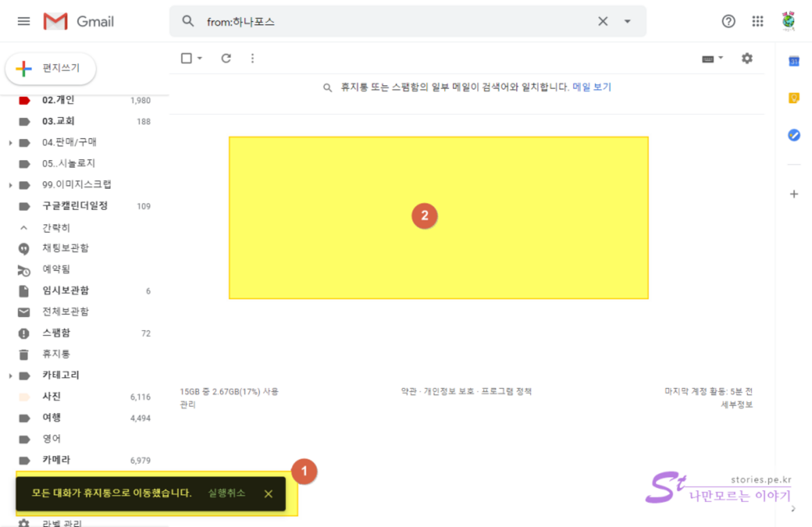Click the refresh icon in toolbar
This screenshot has width=812, height=527.
tap(226, 59)
